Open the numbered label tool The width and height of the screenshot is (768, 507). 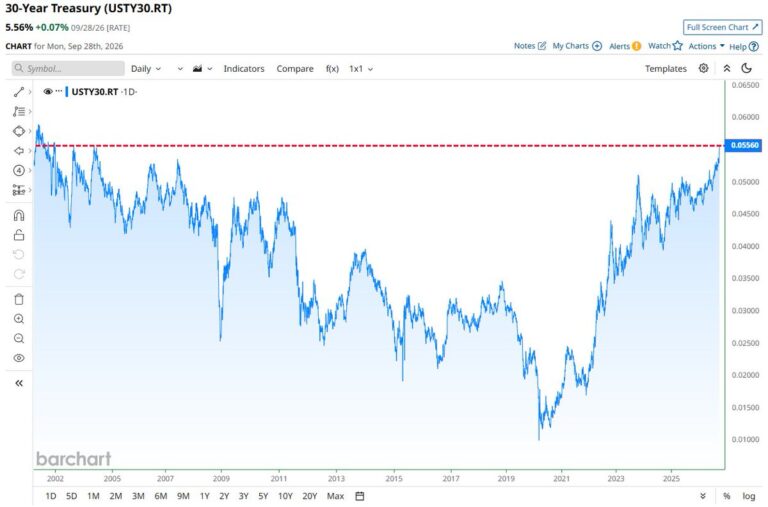point(19,170)
